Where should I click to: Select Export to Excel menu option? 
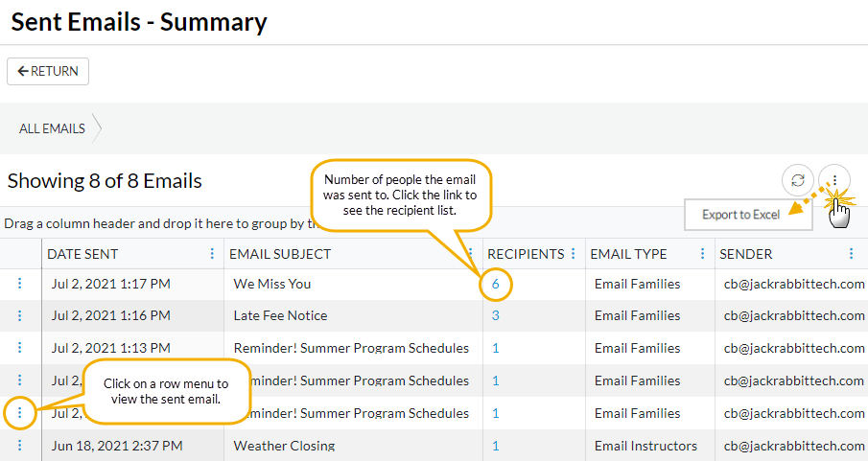point(740,215)
